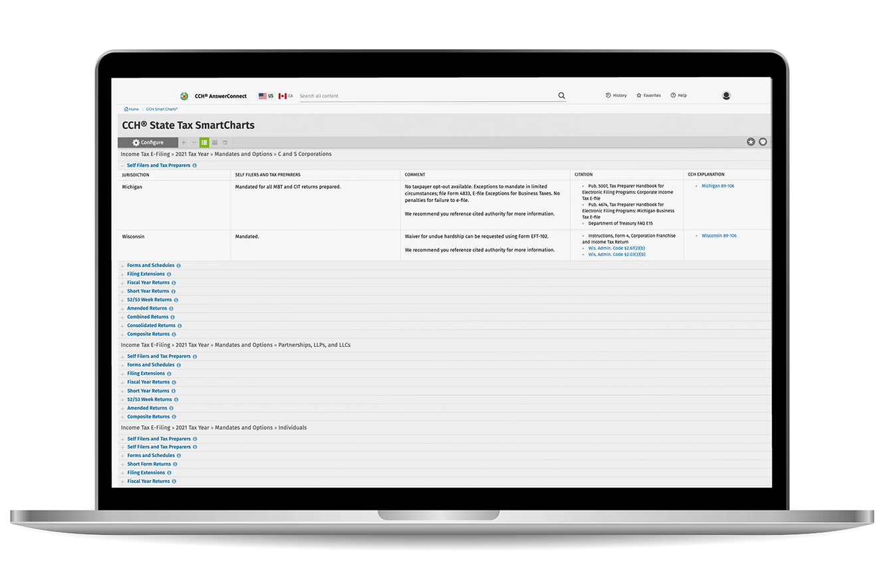
Task: Switch to the grid view icon
Action: tap(215, 143)
